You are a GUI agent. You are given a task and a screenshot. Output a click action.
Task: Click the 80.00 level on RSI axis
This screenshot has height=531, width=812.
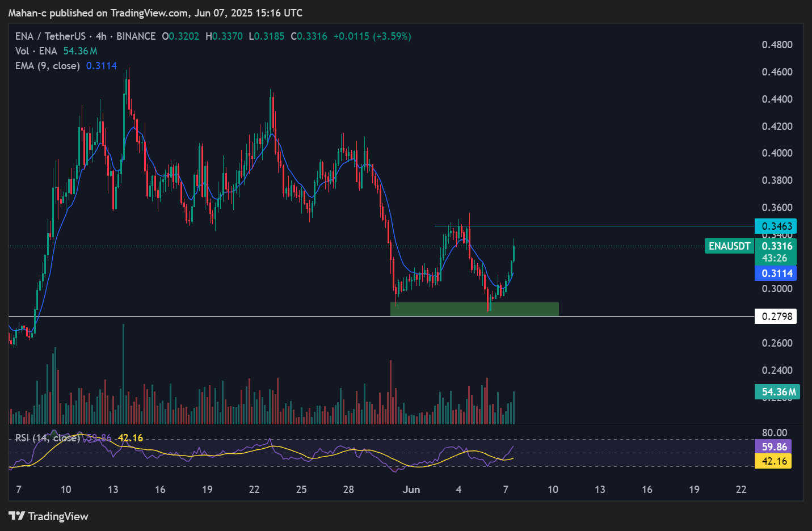[x=774, y=433]
